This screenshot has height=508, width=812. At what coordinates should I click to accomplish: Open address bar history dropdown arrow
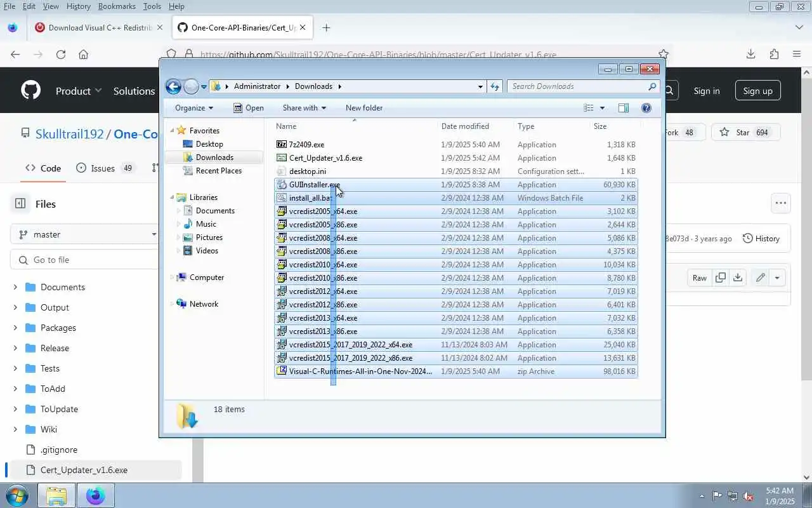click(480, 86)
